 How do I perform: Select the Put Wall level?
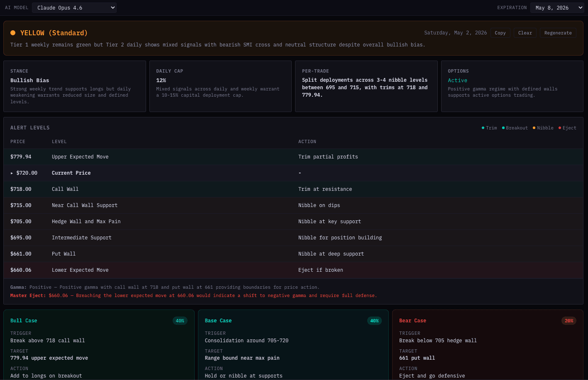(63, 254)
